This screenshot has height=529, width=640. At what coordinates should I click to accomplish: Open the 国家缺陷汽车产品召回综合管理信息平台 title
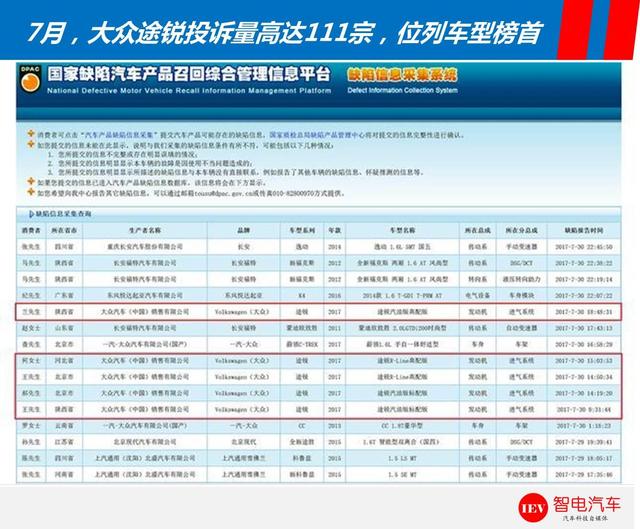click(189, 74)
